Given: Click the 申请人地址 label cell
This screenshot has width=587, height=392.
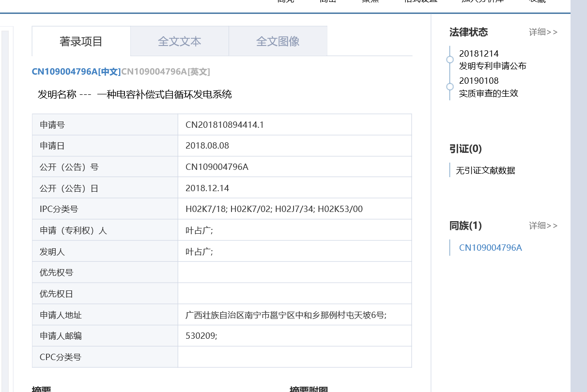Looking at the screenshot, I should coord(105,315).
